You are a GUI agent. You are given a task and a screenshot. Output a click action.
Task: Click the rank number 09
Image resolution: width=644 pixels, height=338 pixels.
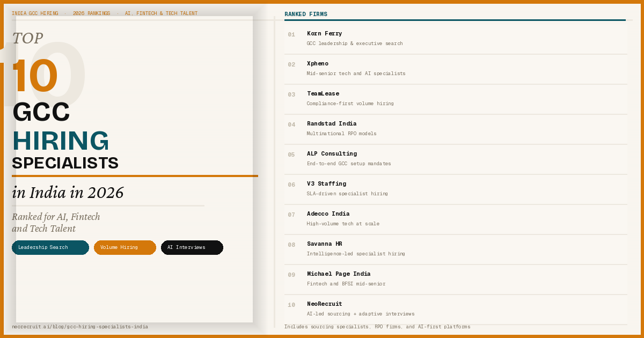pos(291,275)
